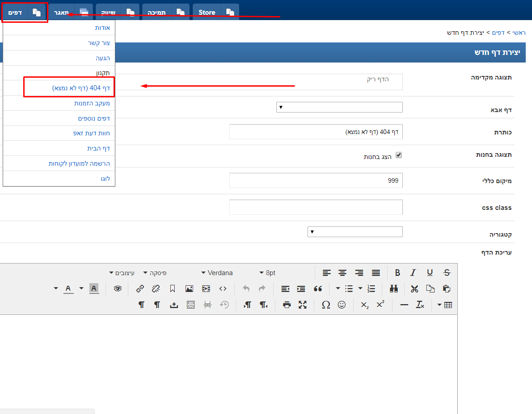Viewport: 532px width, 414px height.
Task: Click the insert link chain icon
Action: tap(140, 289)
